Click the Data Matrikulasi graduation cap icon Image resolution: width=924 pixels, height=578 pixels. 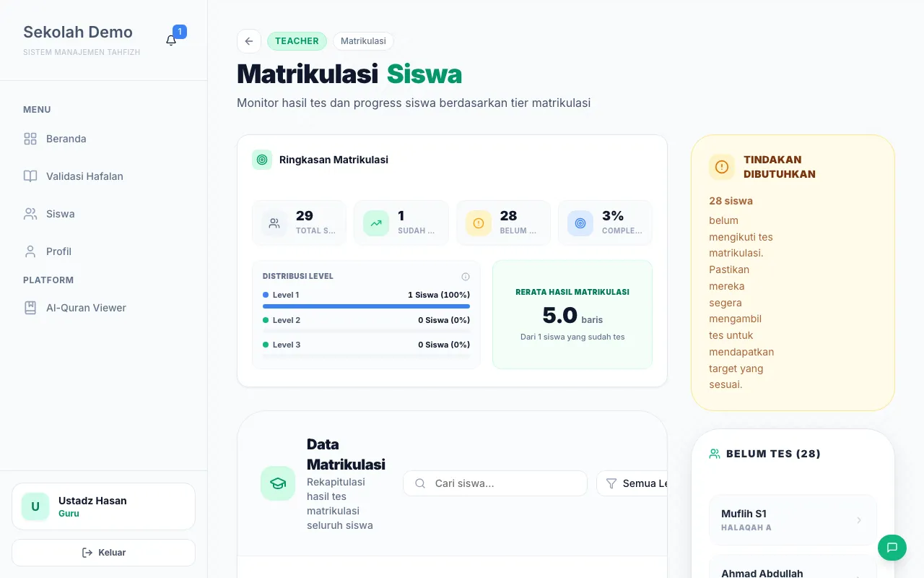coord(278,483)
